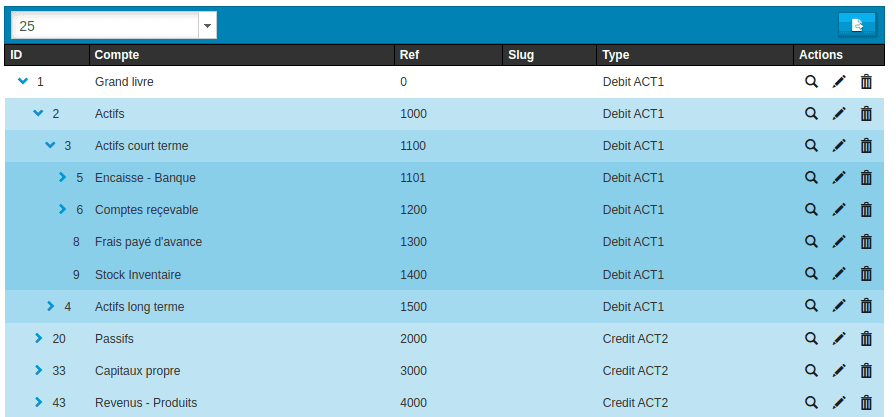Expand the Revenus - Produits node
Image resolution: width=896 pixels, height=417 pixels.
39,402
